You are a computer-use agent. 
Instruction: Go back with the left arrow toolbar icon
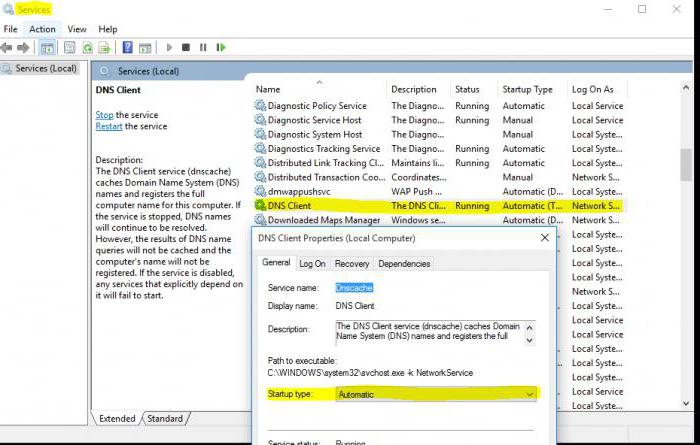6,47
